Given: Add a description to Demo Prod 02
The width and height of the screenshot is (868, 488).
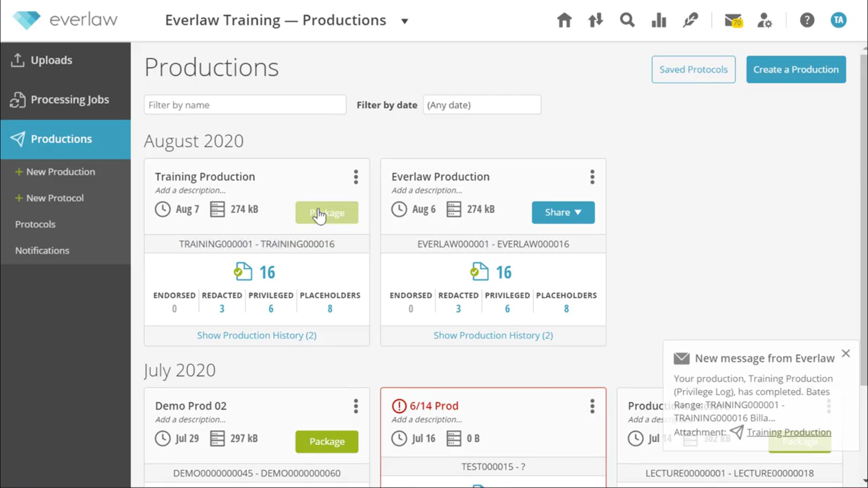Looking at the screenshot, I should point(190,419).
